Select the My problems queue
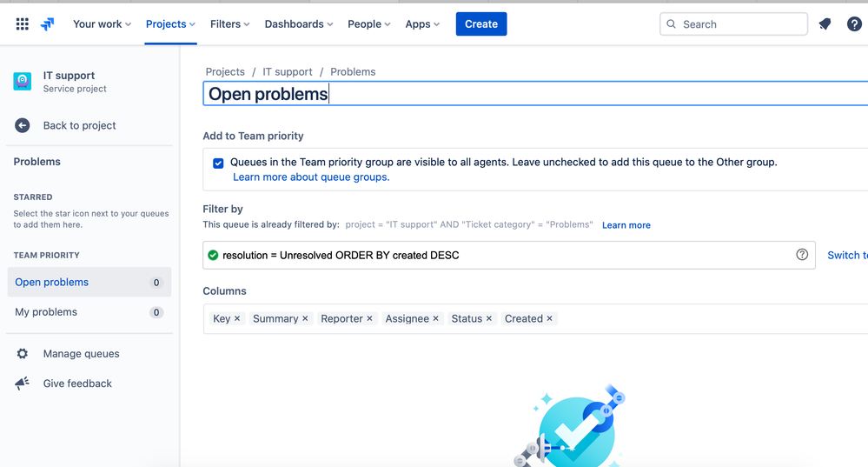This screenshot has height=467, width=868. coord(89,312)
